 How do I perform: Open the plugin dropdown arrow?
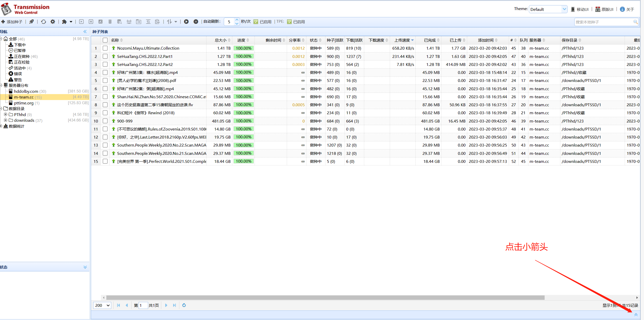click(x=71, y=22)
